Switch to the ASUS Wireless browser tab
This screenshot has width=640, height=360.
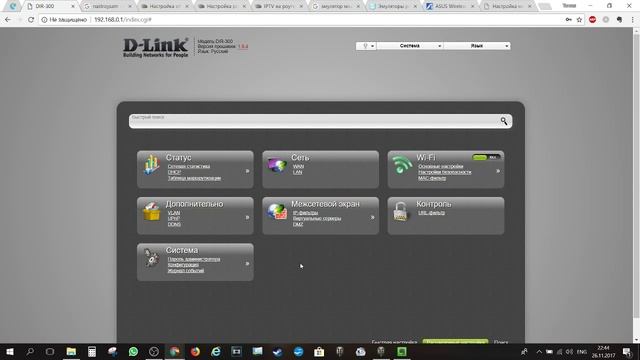pos(449,6)
